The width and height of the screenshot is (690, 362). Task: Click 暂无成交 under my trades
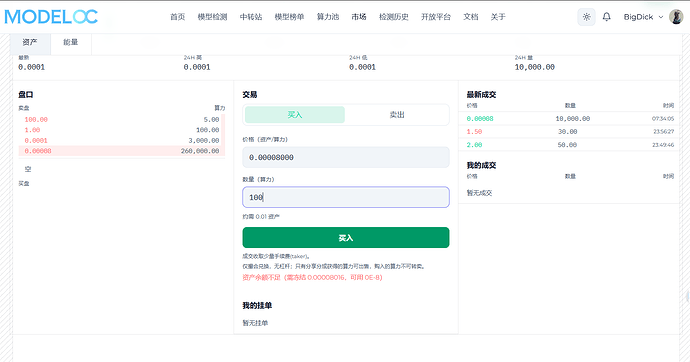pos(479,193)
